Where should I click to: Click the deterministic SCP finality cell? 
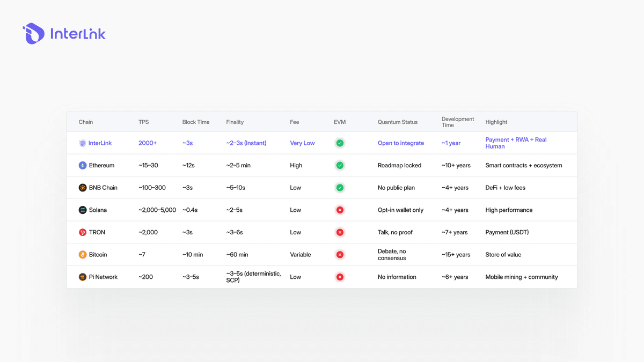point(253,277)
